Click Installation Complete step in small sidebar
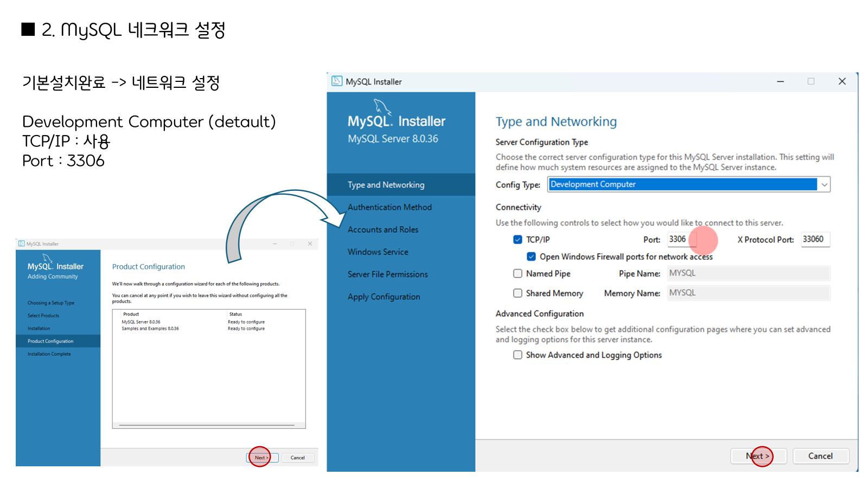Viewport: 868px width, 488px height. [x=49, y=354]
